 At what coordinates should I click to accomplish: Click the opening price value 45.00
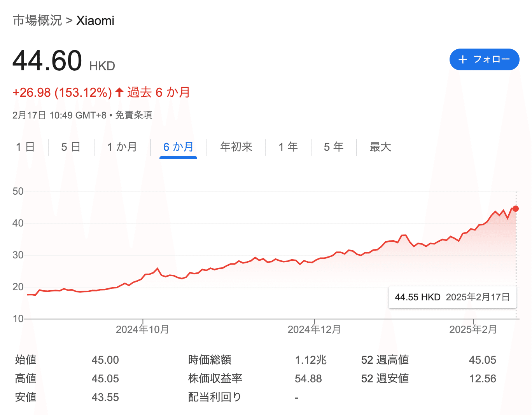tap(105, 360)
